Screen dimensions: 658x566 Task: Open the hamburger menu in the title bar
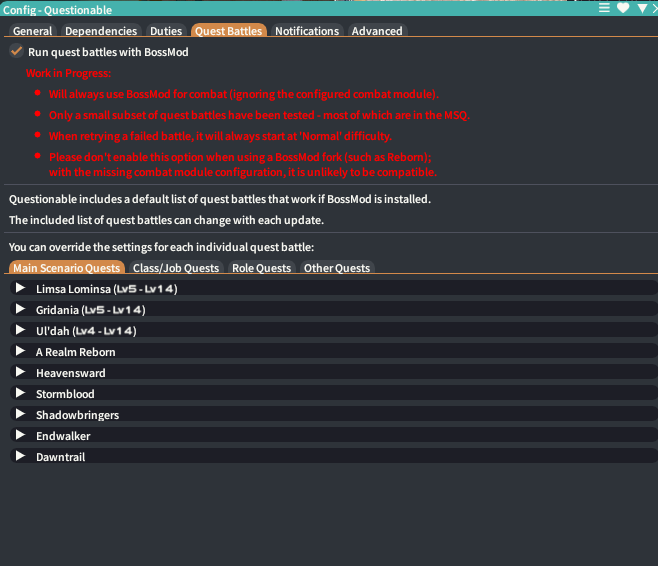(x=604, y=8)
